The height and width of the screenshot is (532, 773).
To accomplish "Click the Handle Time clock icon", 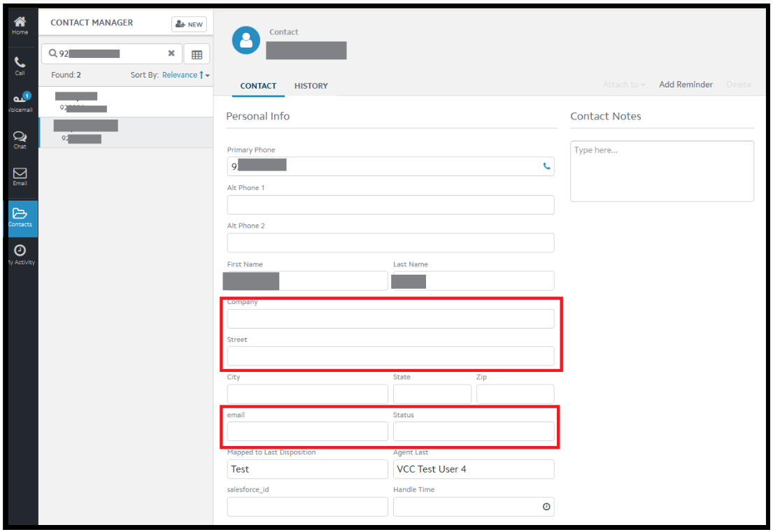I will pyautogui.click(x=546, y=506).
